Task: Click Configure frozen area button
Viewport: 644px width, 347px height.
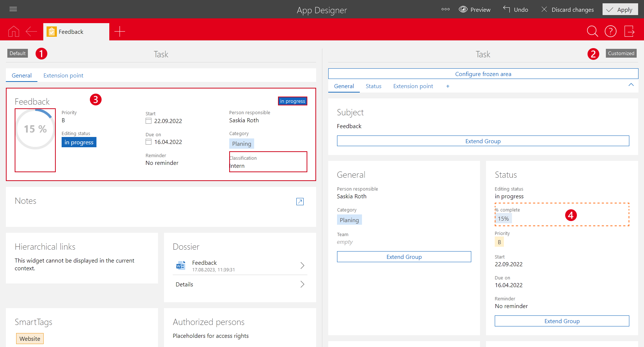Action: pos(483,74)
